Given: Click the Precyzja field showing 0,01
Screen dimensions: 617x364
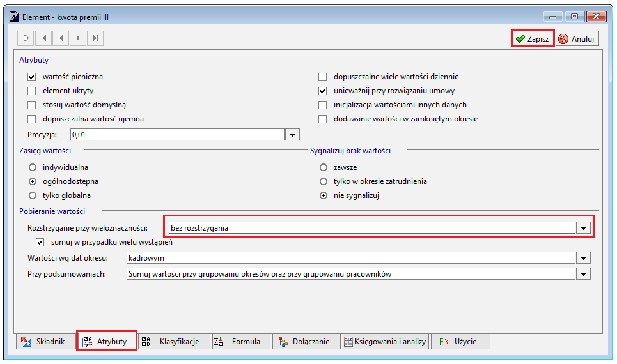Looking at the screenshot, I should pos(178,135).
